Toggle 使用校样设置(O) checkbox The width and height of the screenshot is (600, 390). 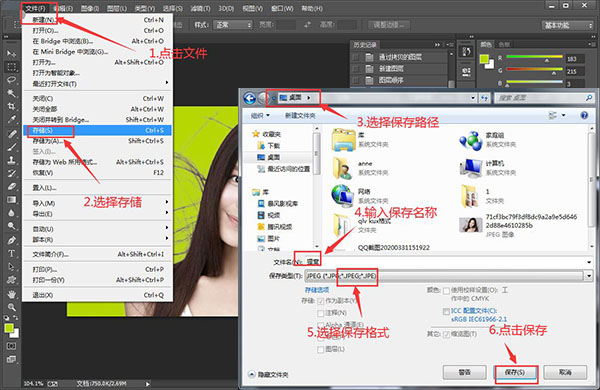pyautogui.click(x=446, y=291)
